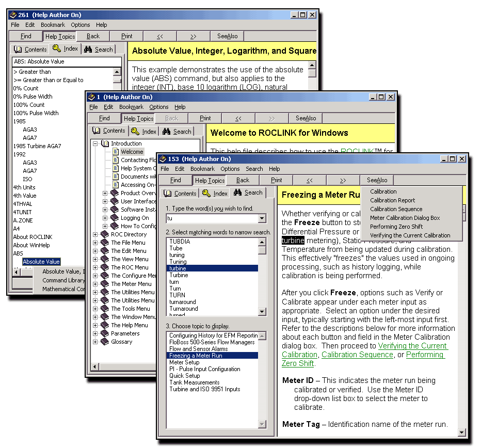This screenshot has width=481, height=448.
Task: Click the book icon beside The View Menu
Action: [x=105, y=259]
